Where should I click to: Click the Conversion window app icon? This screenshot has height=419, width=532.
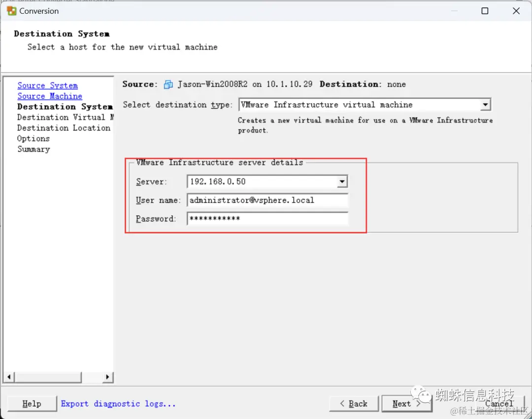coord(11,11)
